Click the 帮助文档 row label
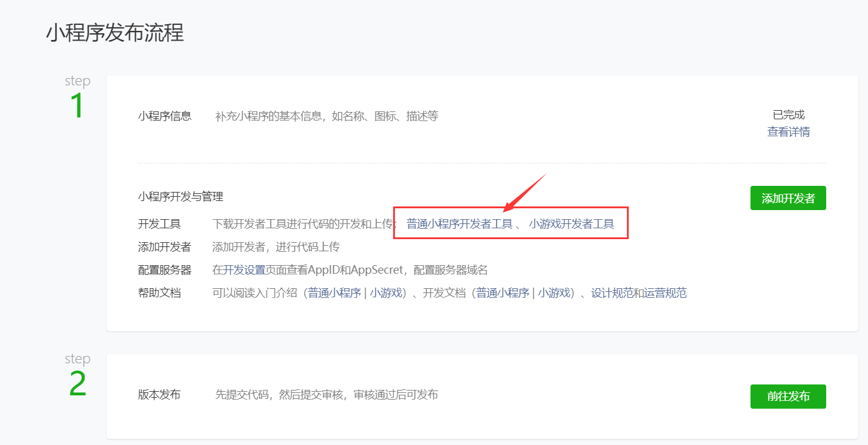Image resolution: width=868 pixels, height=445 pixels. 159,293
